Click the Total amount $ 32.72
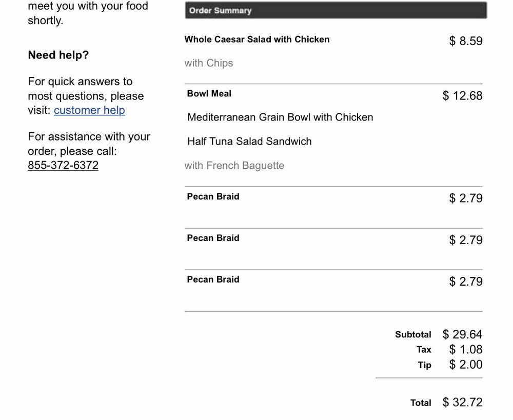The height and width of the screenshot is (420, 513). 462,403
